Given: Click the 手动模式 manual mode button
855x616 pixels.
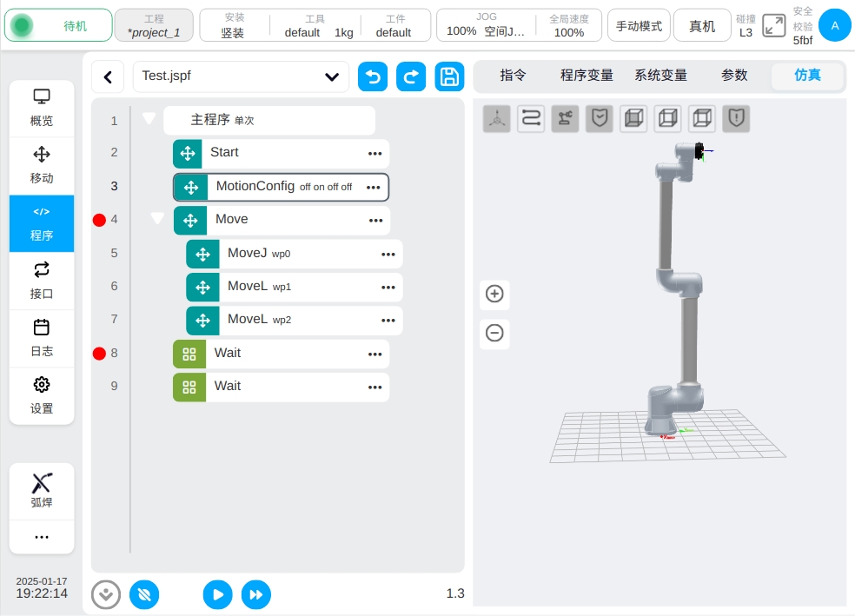Looking at the screenshot, I should pos(639,26).
